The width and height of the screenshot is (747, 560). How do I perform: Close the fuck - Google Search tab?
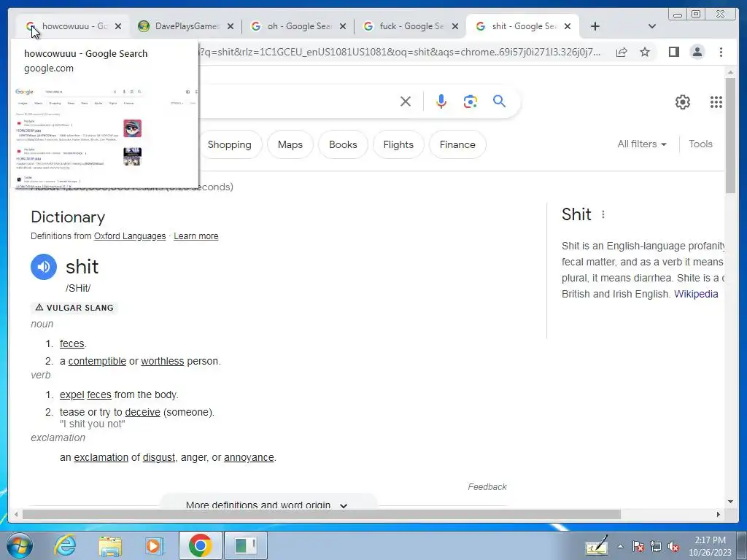455,27
